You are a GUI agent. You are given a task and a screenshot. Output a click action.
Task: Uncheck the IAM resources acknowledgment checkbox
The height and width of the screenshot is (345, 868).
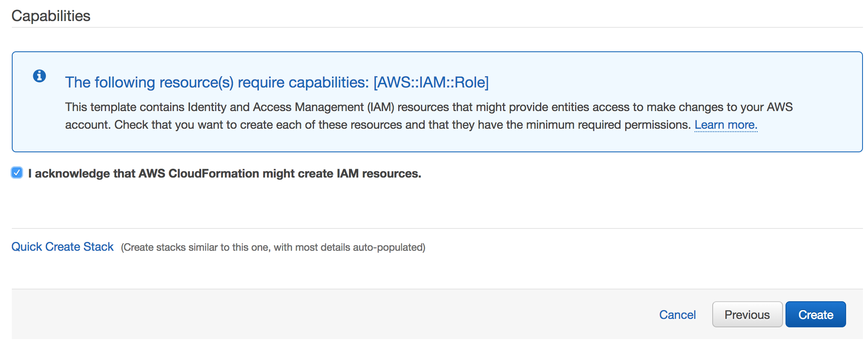pos(17,172)
